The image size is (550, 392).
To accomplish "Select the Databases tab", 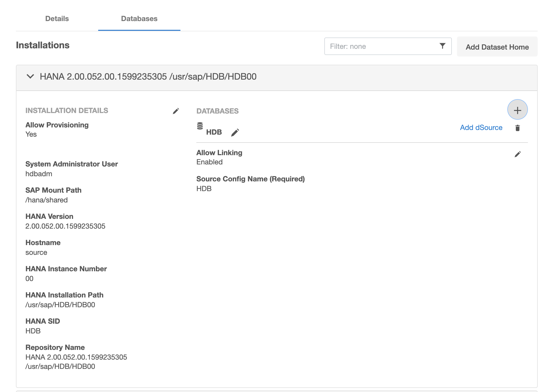I will coord(139,19).
